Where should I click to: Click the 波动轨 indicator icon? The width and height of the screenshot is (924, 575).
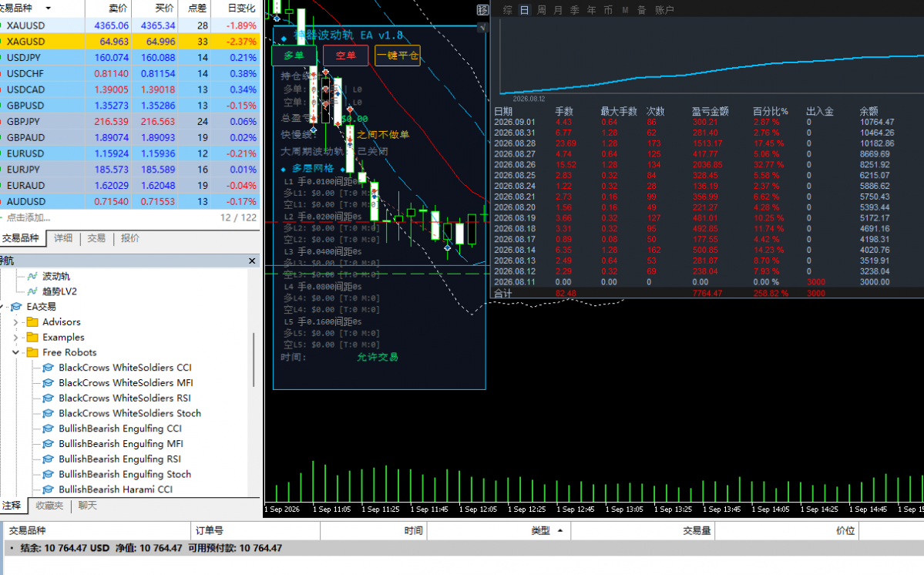pos(32,276)
